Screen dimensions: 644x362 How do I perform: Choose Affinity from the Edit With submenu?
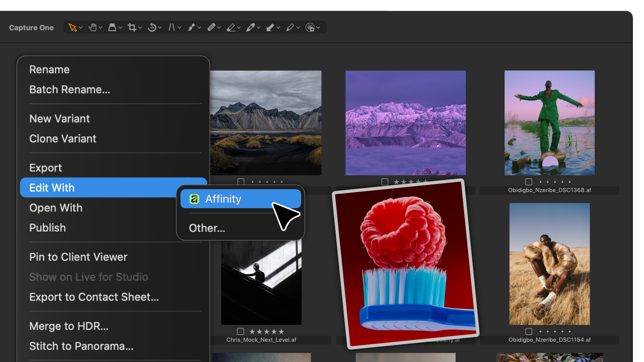pyautogui.click(x=223, y=199)
